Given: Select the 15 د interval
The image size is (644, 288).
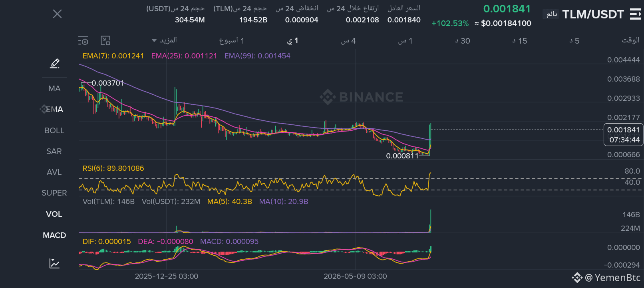Looking at the screenshot, I should point(520,41).
